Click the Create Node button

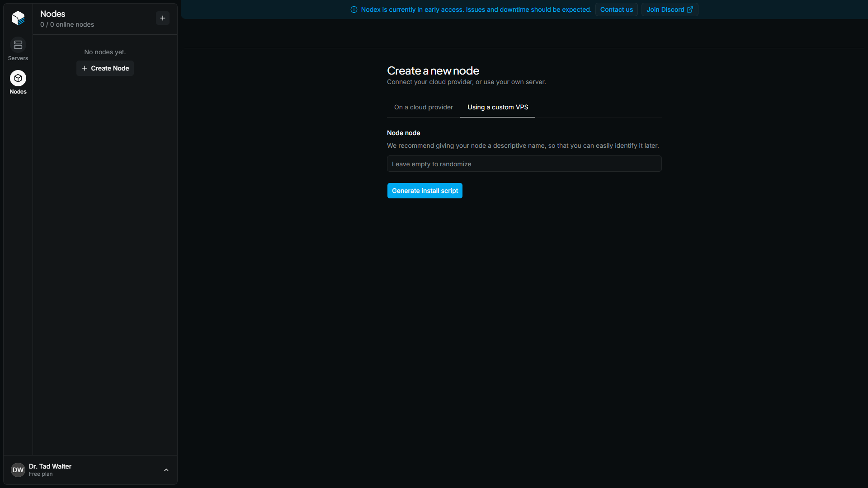pyautogui.click(x=105, y=68)
